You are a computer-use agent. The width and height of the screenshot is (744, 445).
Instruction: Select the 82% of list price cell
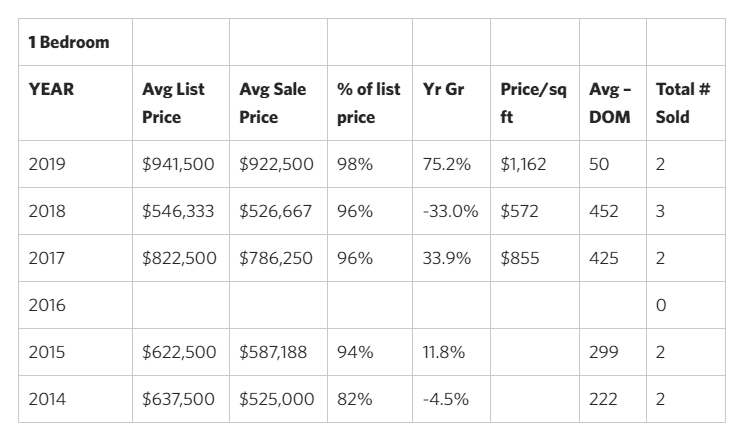[355, 399]
